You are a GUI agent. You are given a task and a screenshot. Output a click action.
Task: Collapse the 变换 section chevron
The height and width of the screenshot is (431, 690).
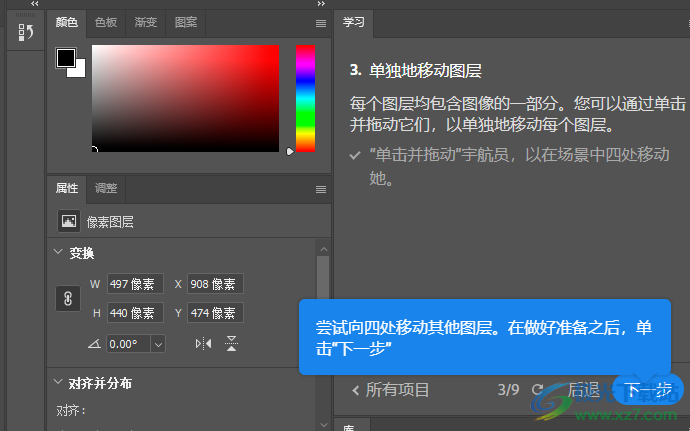[58, 252]
